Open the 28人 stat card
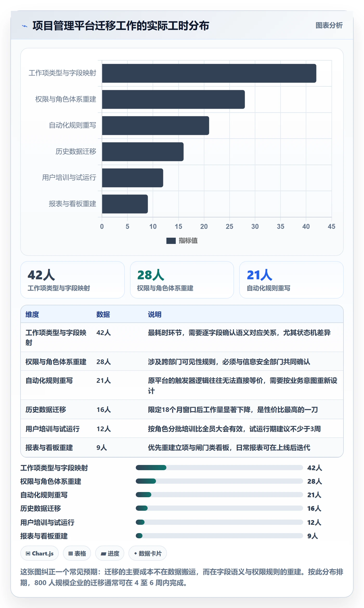Screen dimensions: 364x608 pyautogui.click(x=182, y=280)
